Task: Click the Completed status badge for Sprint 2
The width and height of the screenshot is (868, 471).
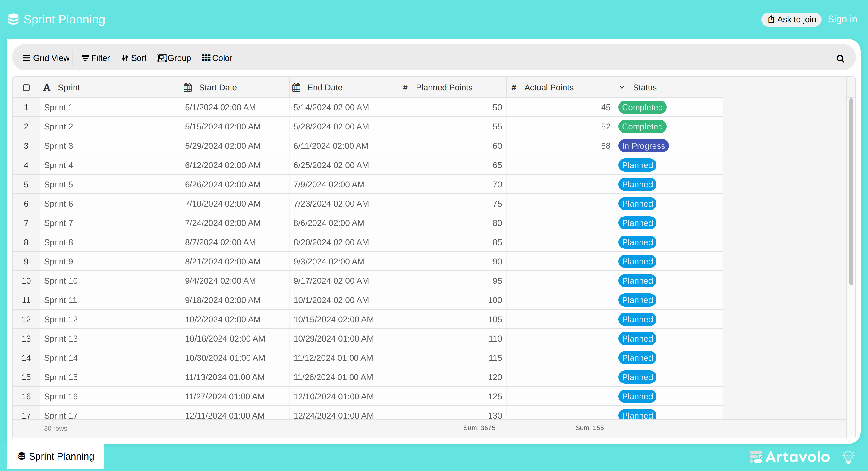Action: point(642,126)
